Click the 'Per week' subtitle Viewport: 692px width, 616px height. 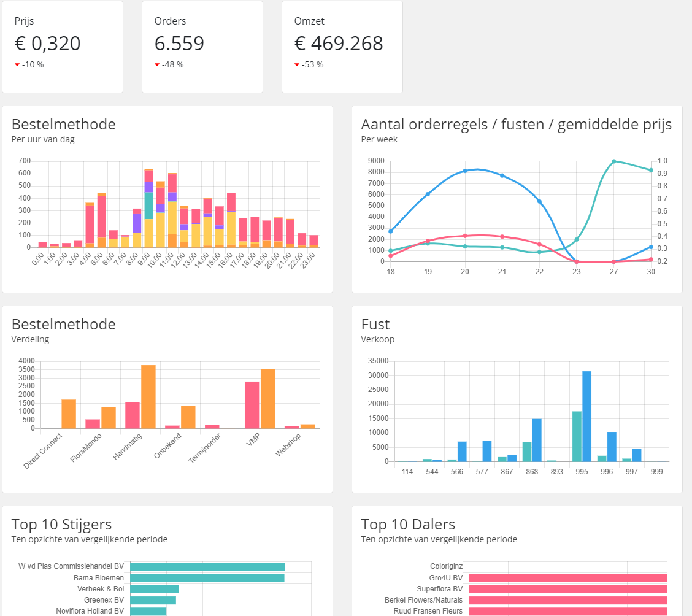(379, 139)
